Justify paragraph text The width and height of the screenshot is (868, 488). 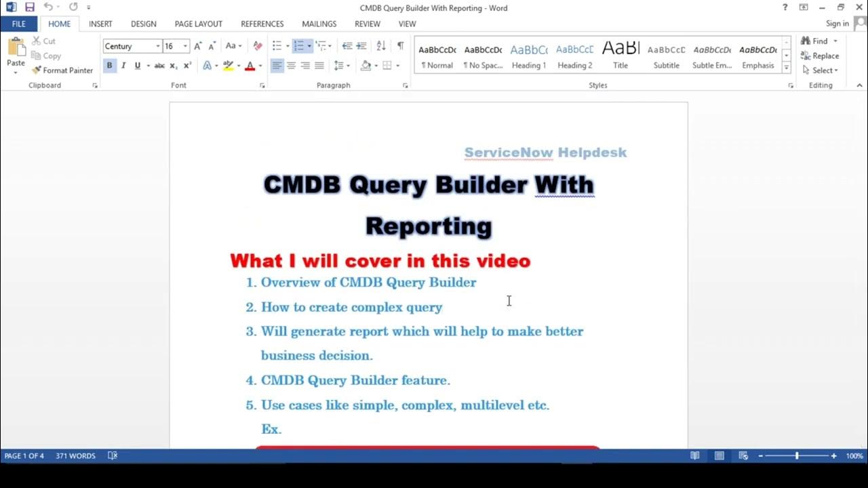pyautogui.click(x=319, y=66)
